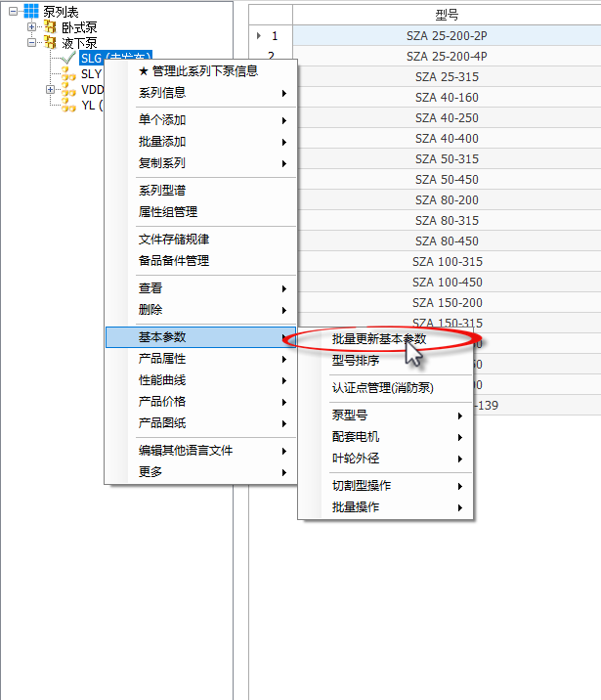Choose 系列型谱 menu entry
The image size is (601, 700).
click(200, 191)
